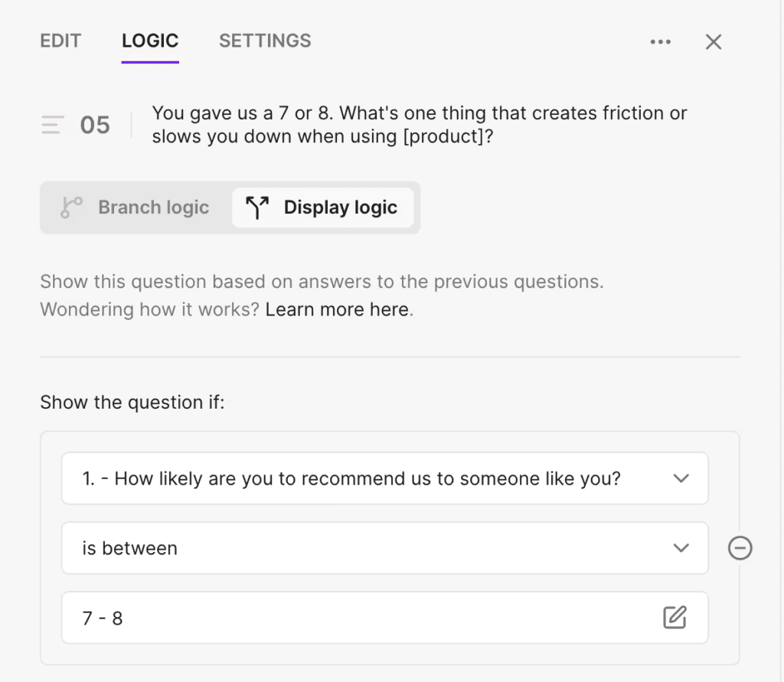Open the SETTINGS tab

click(265, 41)
